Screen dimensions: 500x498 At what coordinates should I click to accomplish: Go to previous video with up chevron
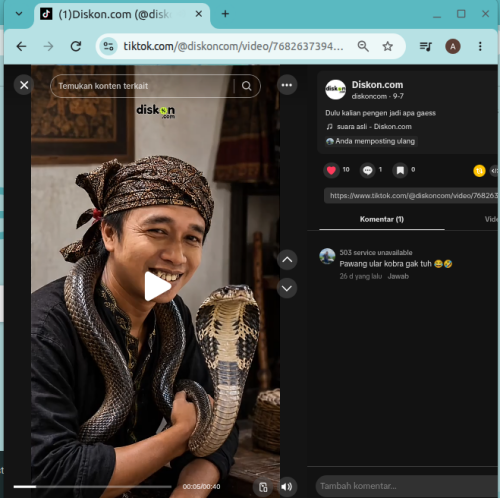point(287,259)
